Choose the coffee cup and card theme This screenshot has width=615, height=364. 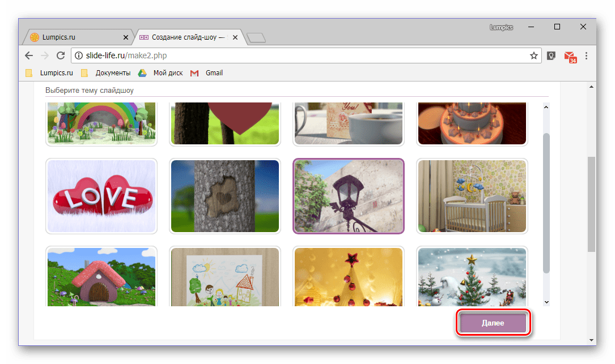click(349, 123)
